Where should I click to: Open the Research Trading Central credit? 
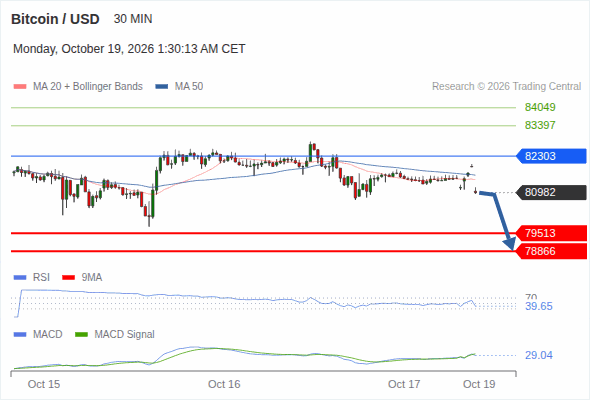click(x=506, y=87)
